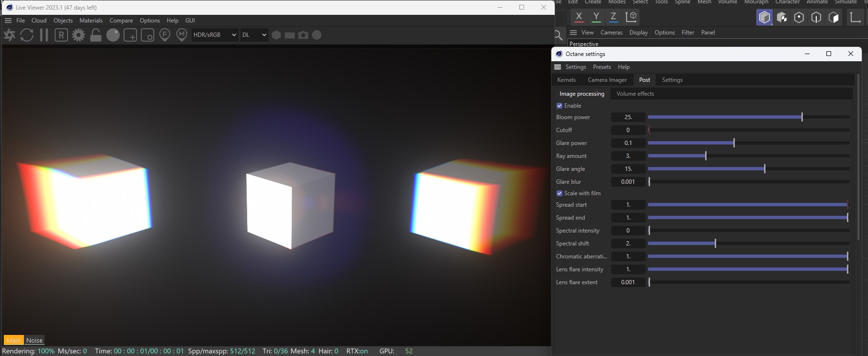Click the R reset-render icon in Live Viewer
The height and width of the screenshot is (356, 868).
point(61,35)
